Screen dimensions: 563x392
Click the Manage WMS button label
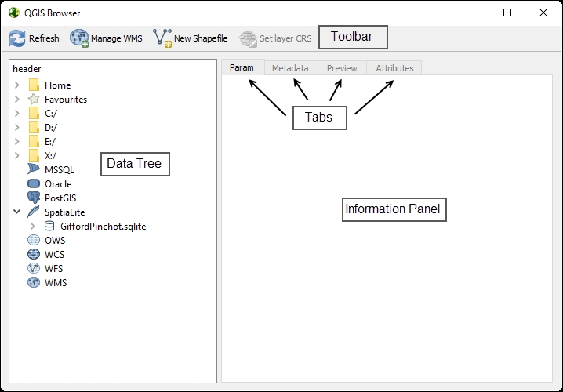[117, 38]
